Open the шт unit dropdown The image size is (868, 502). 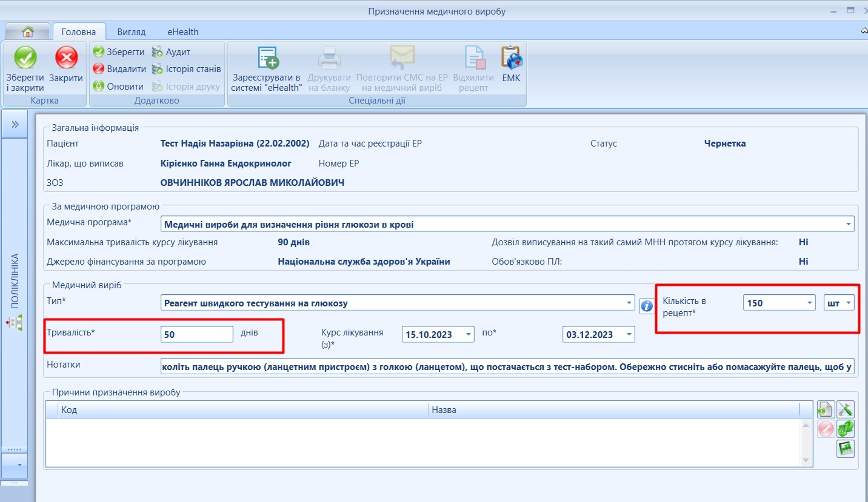[x=849, y=303]
